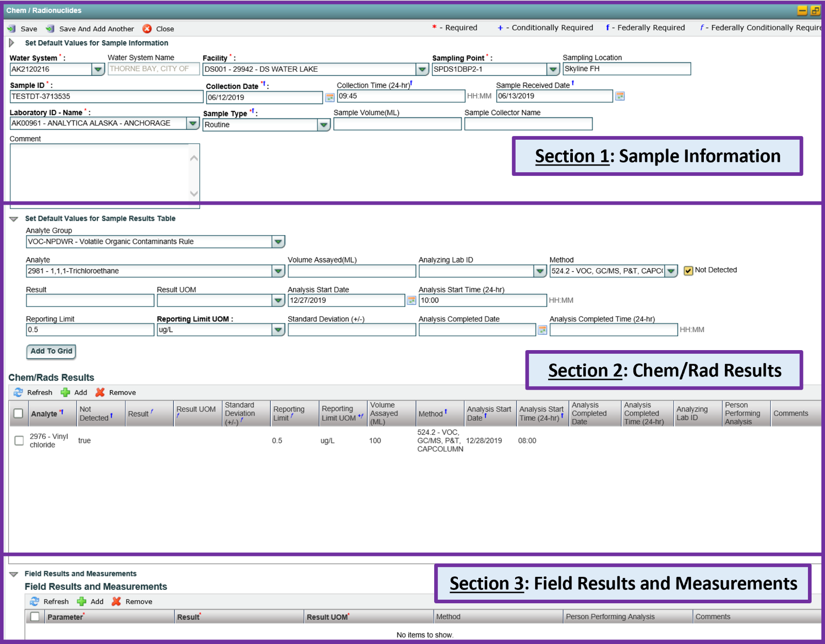Check the select-all checkbox in Field Results header
Screen dimensions: 825x644
coord(35,617)
